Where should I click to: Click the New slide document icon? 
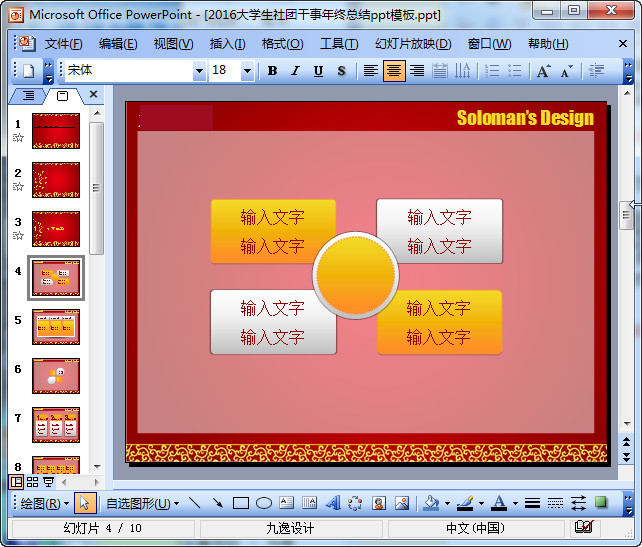[x=28, y=71]
